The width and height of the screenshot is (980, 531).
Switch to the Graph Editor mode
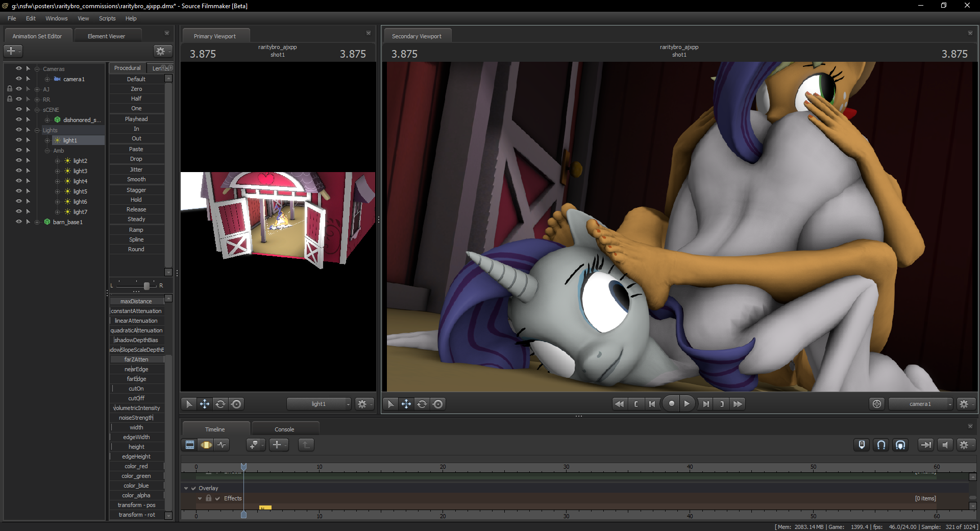coord(222,445)
